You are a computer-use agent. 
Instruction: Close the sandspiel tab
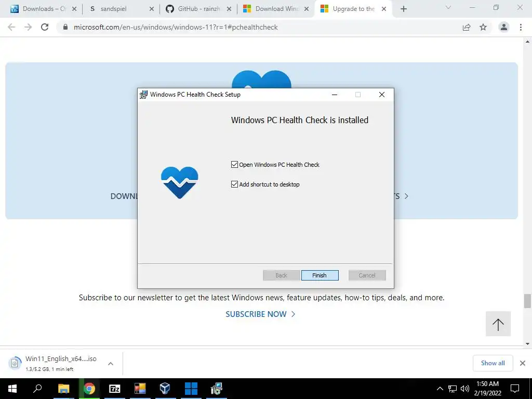152,9
